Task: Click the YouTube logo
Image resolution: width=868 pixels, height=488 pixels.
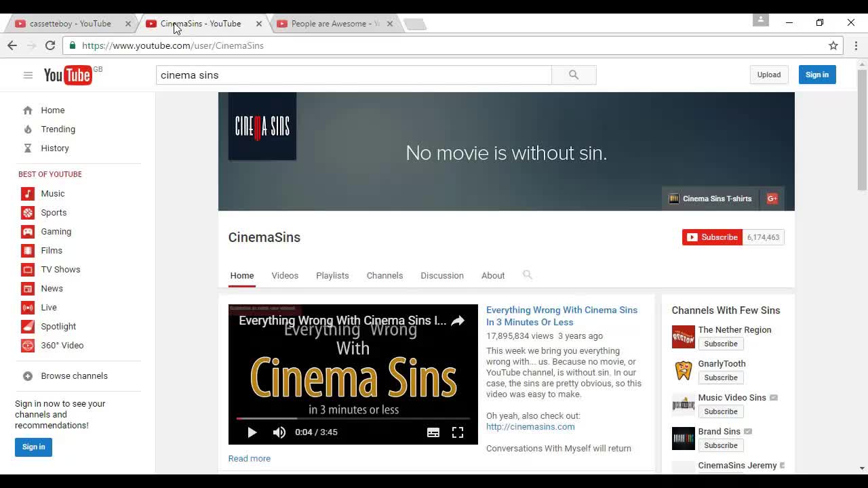Action: click(x=68, y=75)
